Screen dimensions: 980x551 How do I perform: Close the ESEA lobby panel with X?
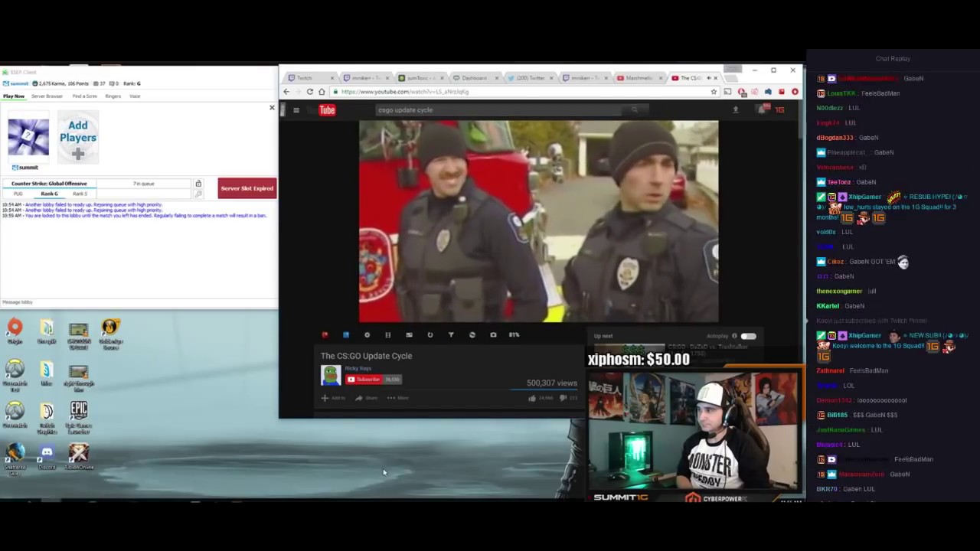(272, 108)
